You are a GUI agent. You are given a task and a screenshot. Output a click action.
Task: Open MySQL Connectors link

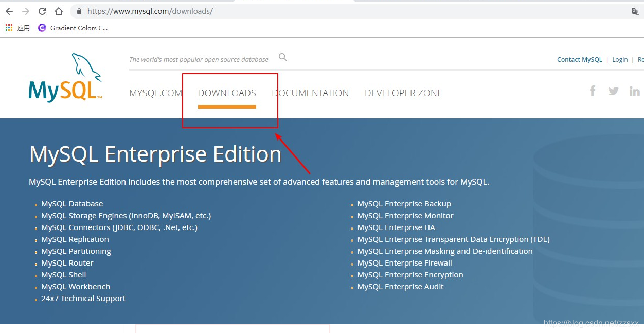click(x=119, y=227)
